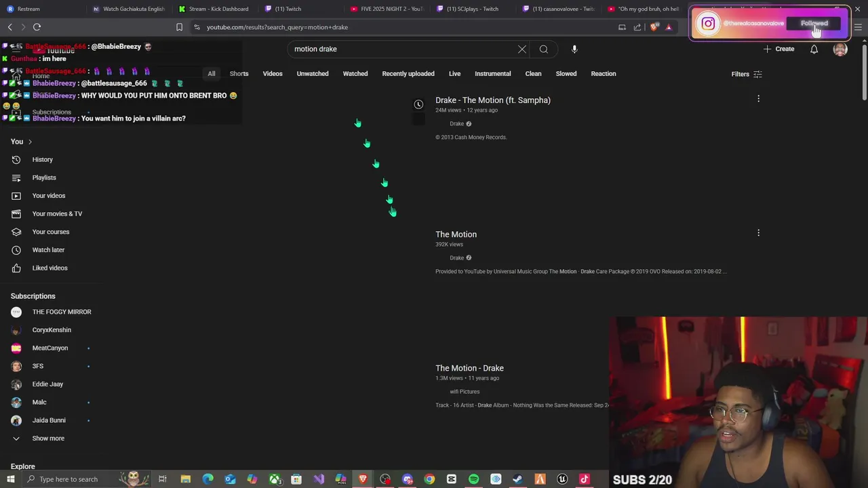This screenshot has width=868, height=488.
Task: Open the browser hamburger menu
Action: point(858,27)
